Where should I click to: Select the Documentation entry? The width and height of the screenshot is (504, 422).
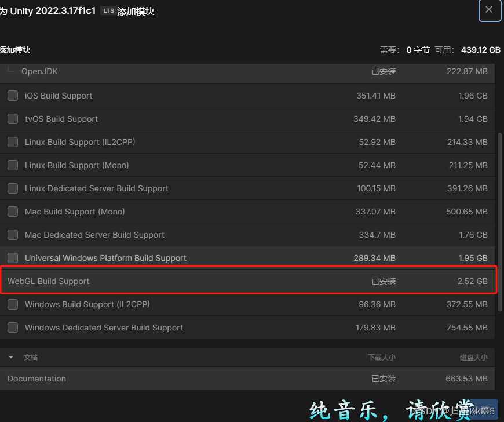coord(36,379)
